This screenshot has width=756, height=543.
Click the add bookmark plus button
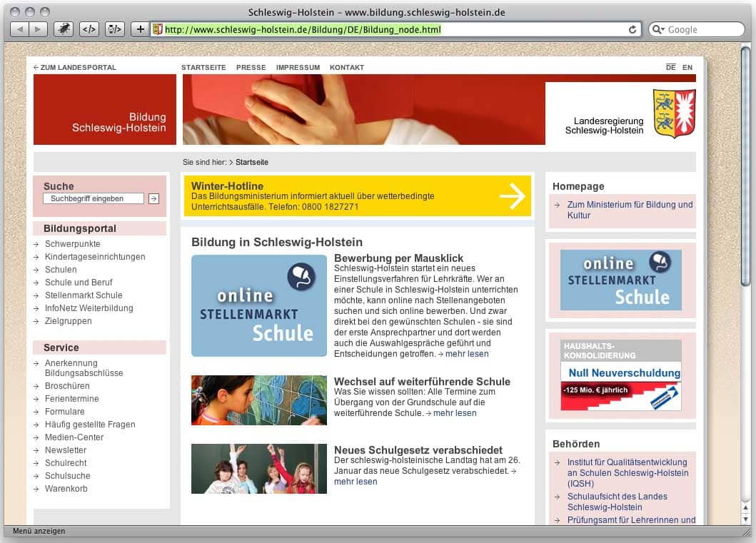(x=140, y=29)
